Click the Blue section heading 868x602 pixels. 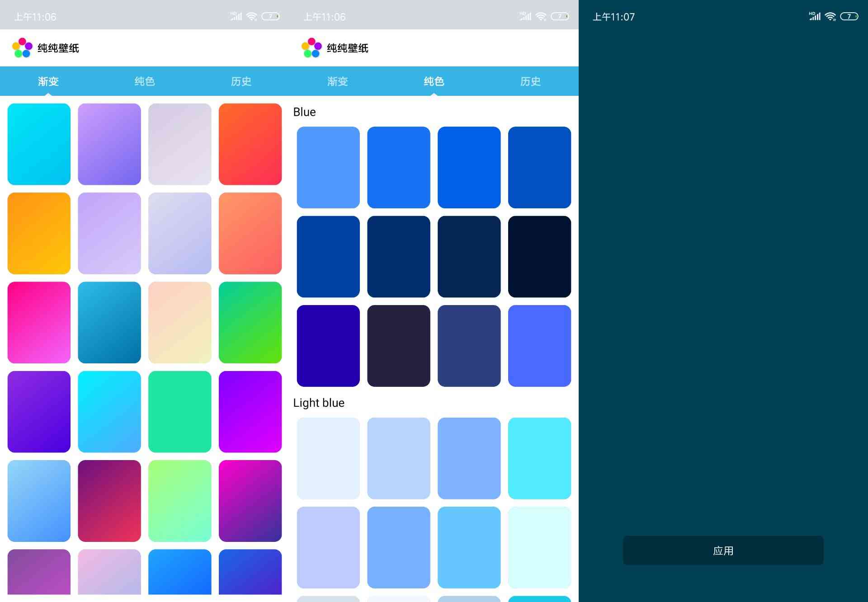pyautogui.click(x=304, y=112)
